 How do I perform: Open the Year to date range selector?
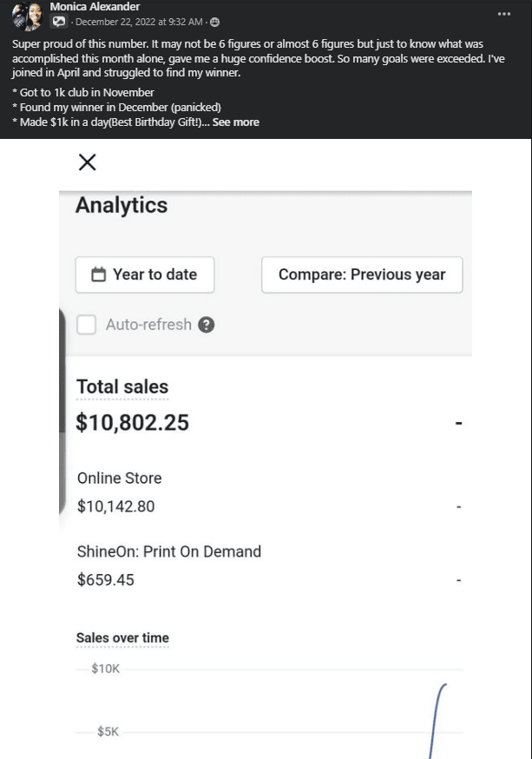click(x=145, y=274)
